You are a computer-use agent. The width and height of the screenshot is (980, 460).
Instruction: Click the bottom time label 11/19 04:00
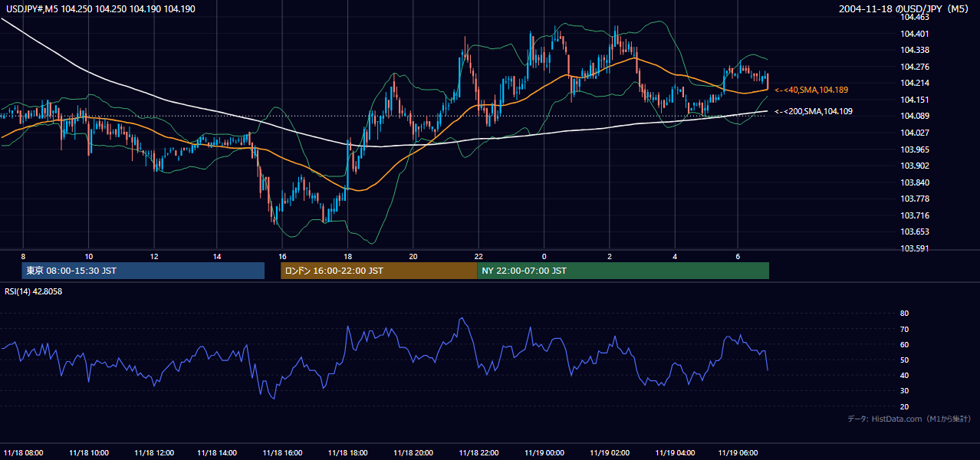pos(674,452)
